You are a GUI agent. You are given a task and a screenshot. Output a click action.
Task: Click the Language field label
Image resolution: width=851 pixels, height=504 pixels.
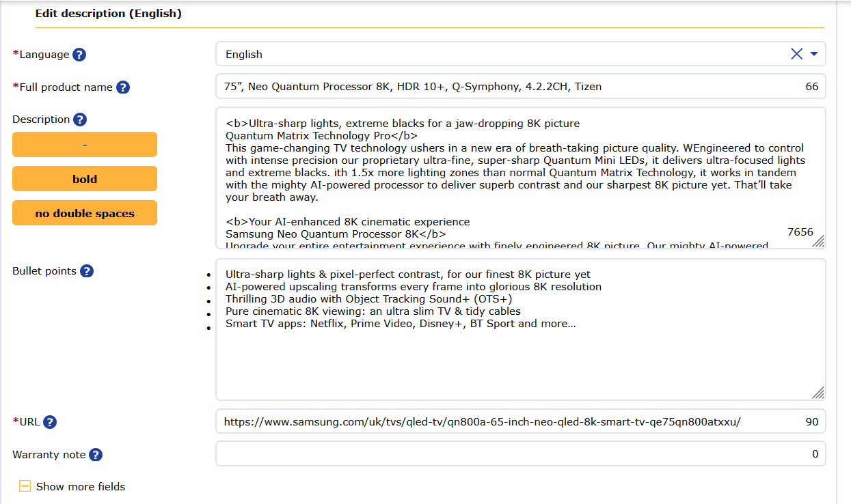click(44, 55)
